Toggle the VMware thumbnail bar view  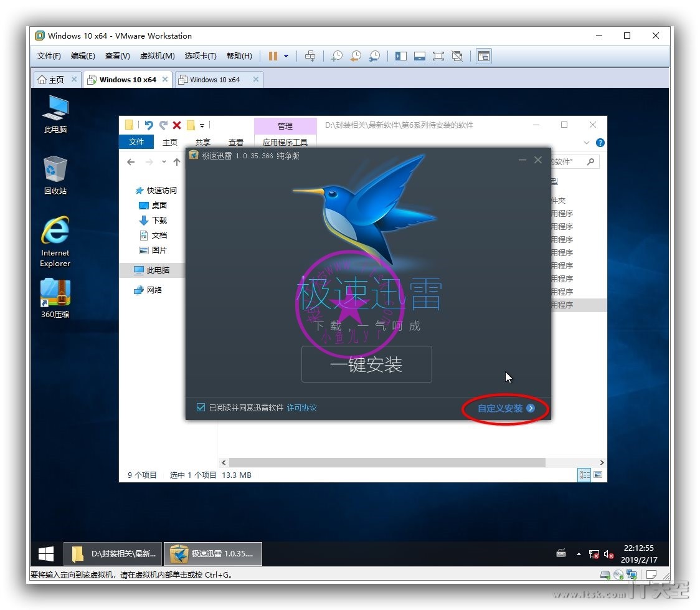click(x=420, y=56)
